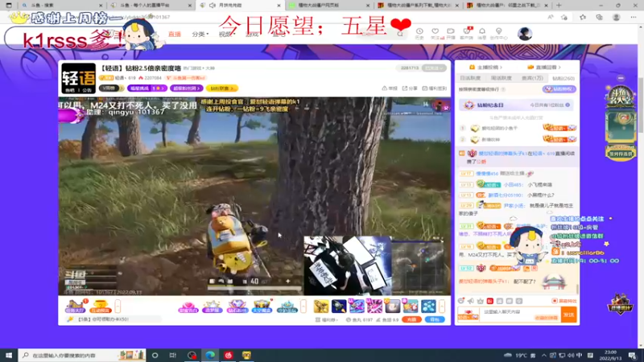Click the treasure chest 太空魔盒 activity icon
This screenshot has width=644, height=362.
pos(262,306)
